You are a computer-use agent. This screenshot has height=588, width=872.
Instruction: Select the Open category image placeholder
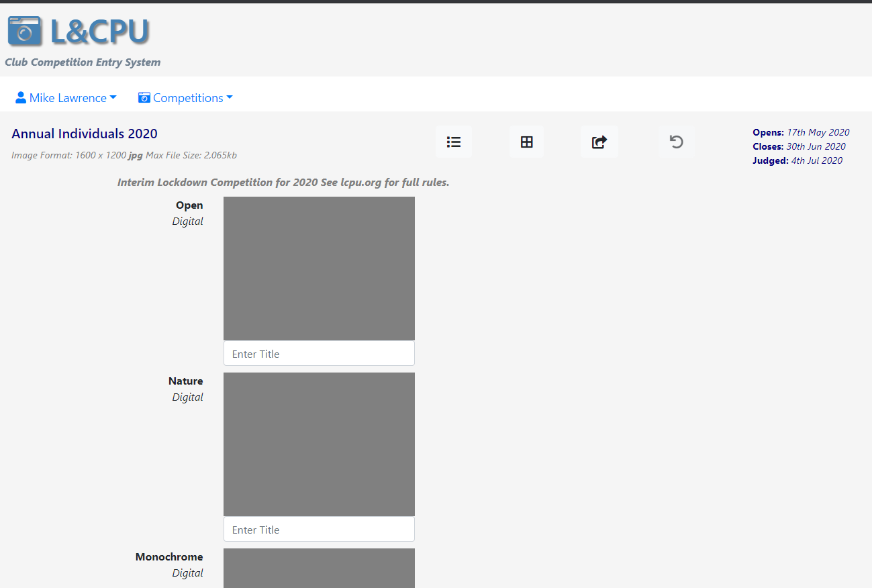click(319, 268)
